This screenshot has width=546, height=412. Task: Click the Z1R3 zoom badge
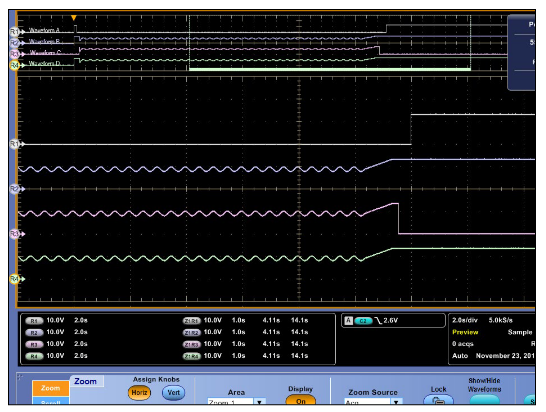[x=192, y=344]
